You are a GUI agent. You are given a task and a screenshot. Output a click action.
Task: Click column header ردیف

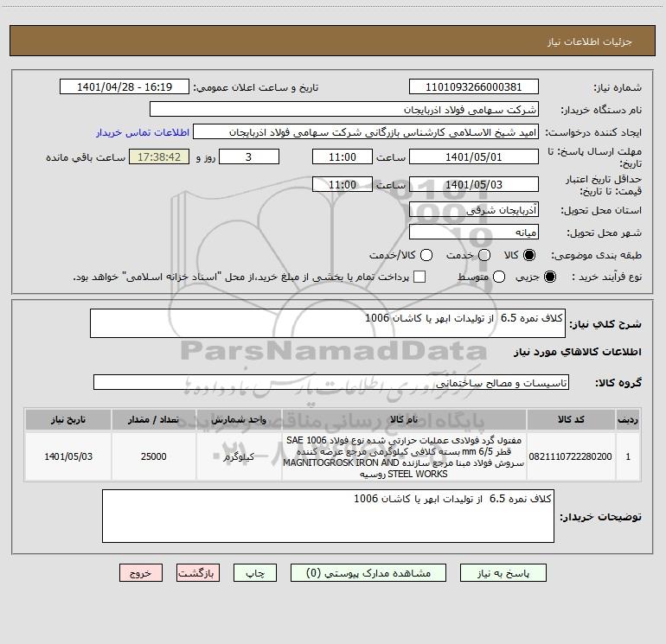tap(628, 419)
